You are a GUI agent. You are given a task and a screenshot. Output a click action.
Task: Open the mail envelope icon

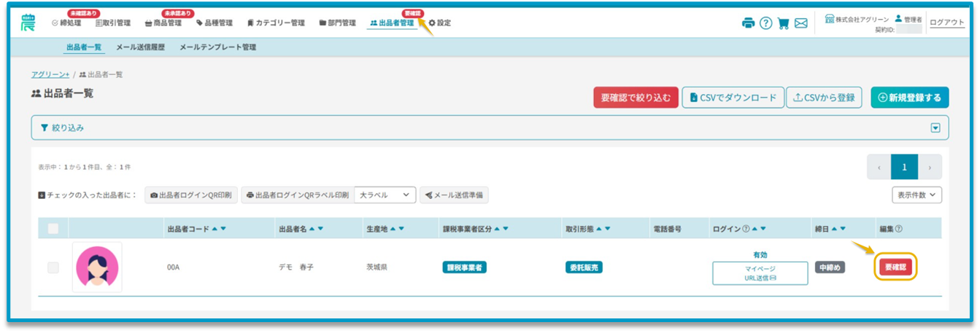[x=800, y=23]
